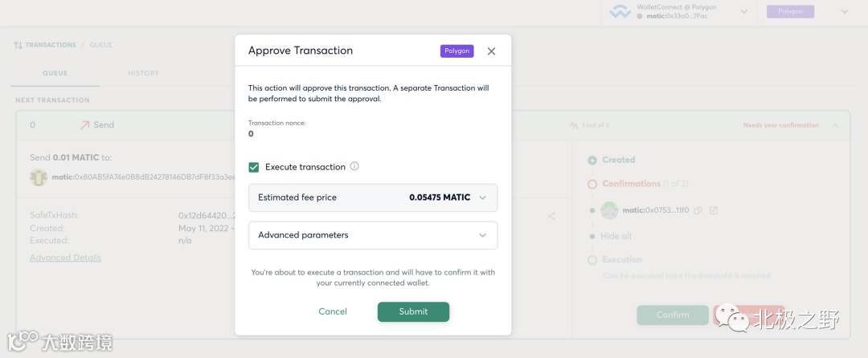Click the Send arrow icon
The width and height of the screenshot is (868, 358).
[x=85, y=124]
